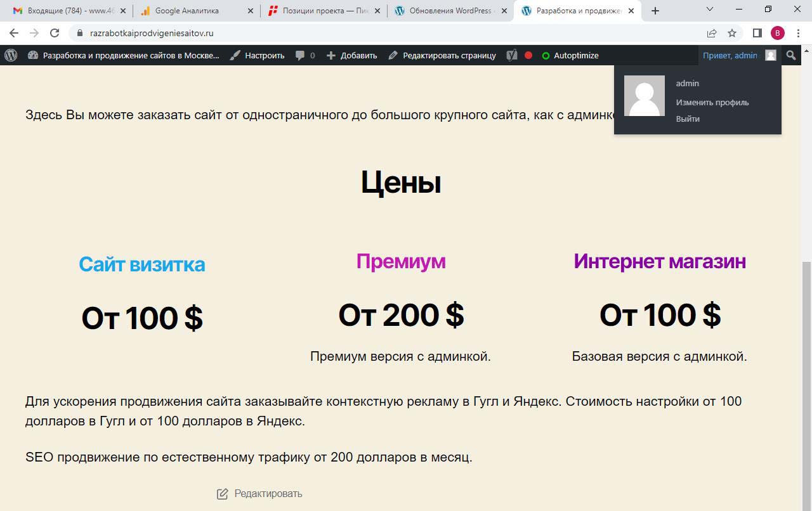Click the address bar URL field
The image size is (812, 511).
pyautogui.click(x=381, y=33)
